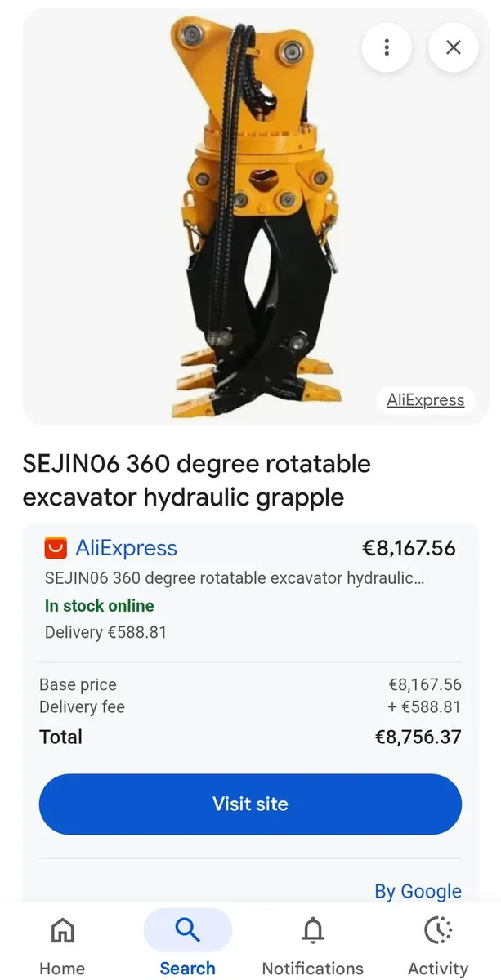Viewport: 501px width, 980px height.
Task: Click the Visit site button
Action: 250,804
